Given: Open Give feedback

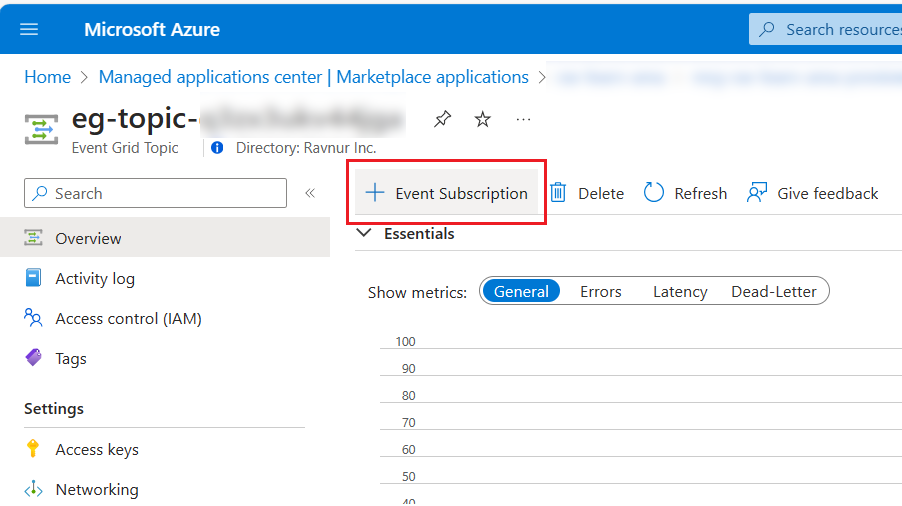Looking at the screenshot, I should point(812,193).
